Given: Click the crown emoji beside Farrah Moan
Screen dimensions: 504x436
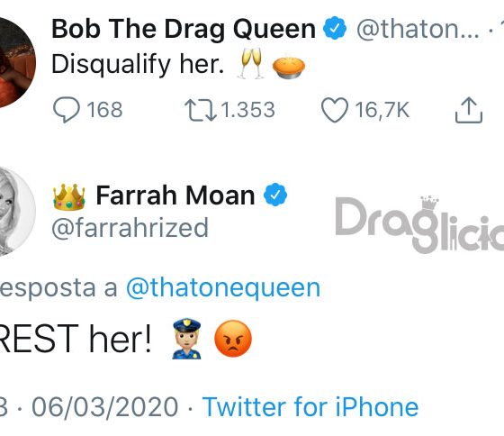Looking at the screenshot, I should (x=69, y=196).
